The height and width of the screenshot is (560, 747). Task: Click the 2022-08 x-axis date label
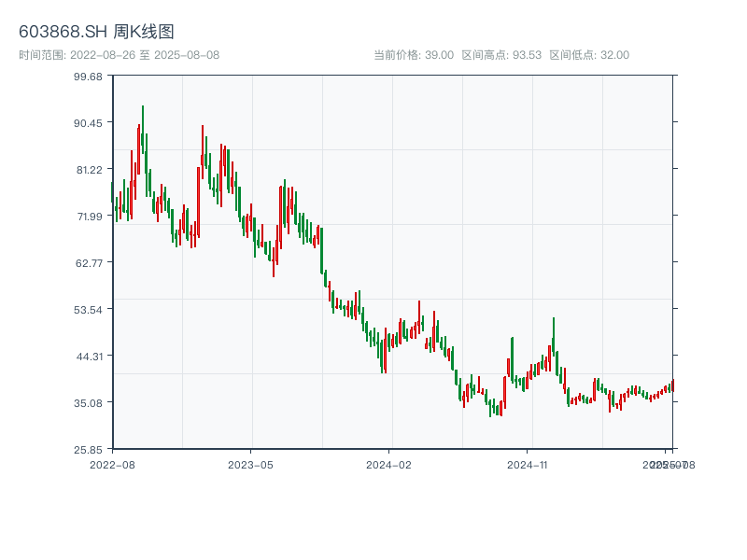pyautogui.click(x=112, y=464)
